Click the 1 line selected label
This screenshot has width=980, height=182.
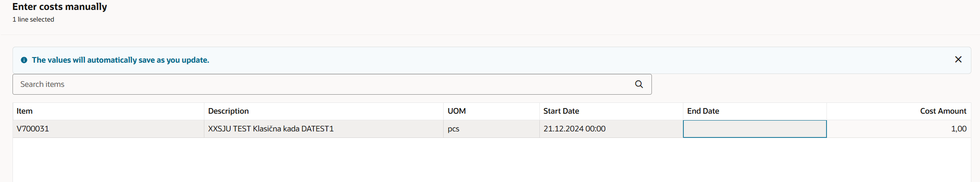(x=33, y=19)
